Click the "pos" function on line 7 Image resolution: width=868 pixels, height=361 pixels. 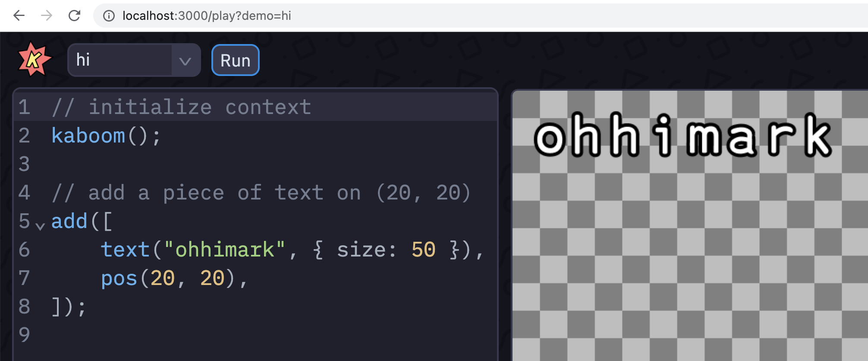click(119, 279)
